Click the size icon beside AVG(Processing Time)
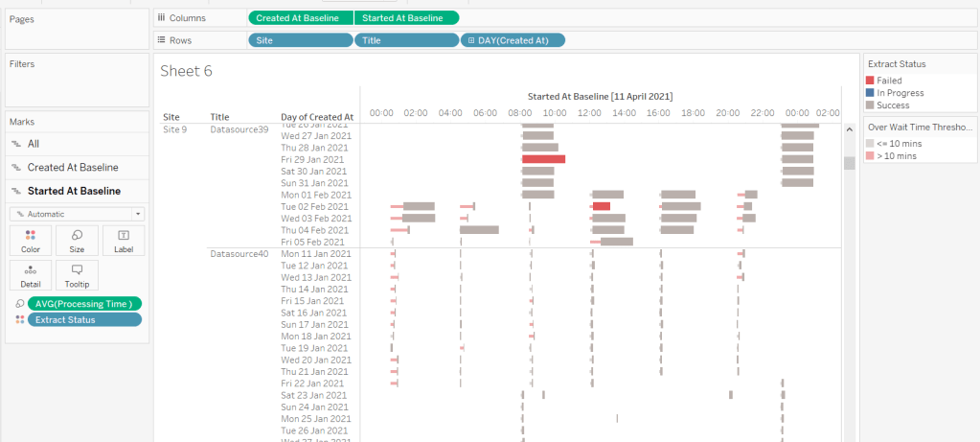The width and height of the screenshot is (980, 442). (x=20, y=304)
